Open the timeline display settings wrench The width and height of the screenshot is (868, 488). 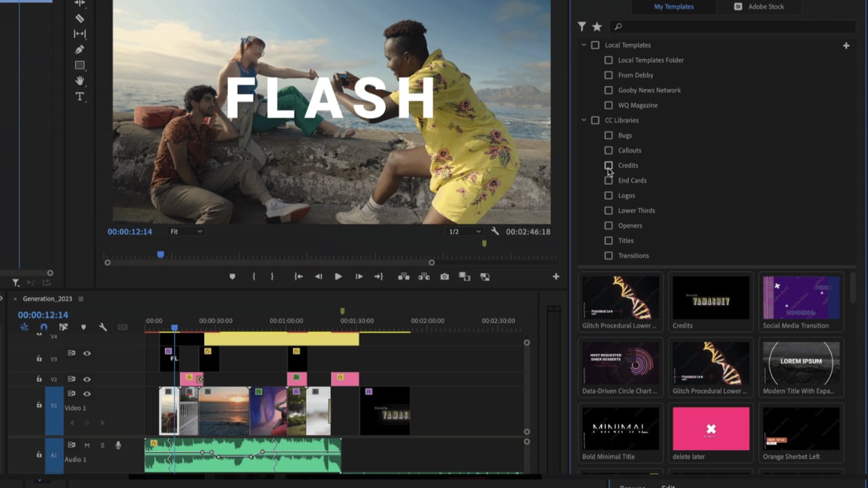[103, 327]
